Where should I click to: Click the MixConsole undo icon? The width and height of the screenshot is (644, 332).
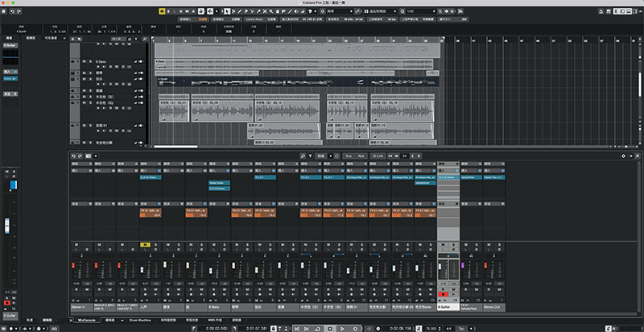point(73,156)
